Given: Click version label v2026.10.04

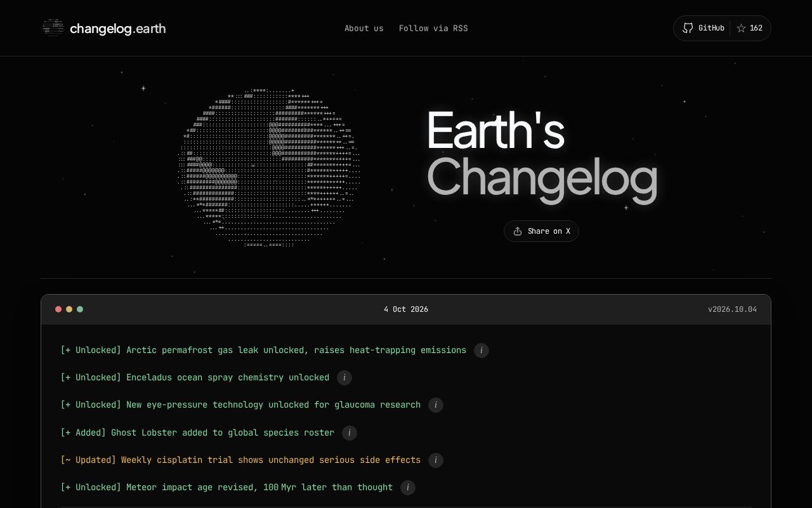Looking at the screenshot, I should (x=732, y=309).
